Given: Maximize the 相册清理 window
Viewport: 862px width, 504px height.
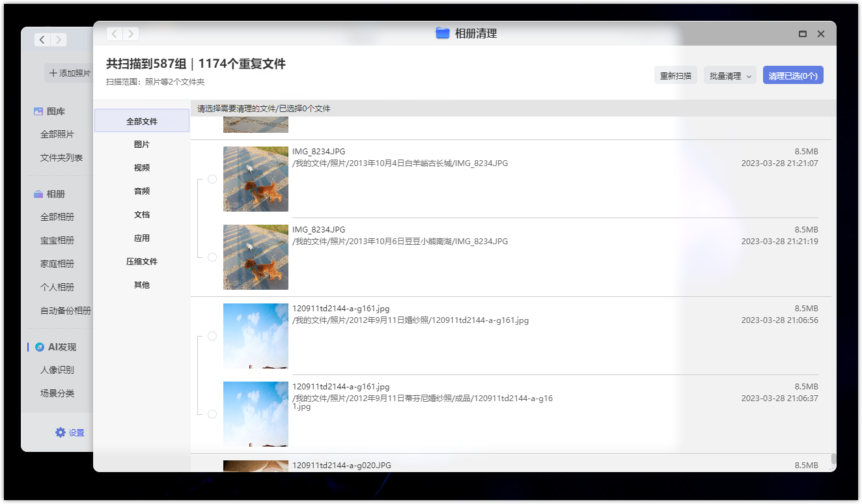Looking at the screenshot, I should click(803, 34).
